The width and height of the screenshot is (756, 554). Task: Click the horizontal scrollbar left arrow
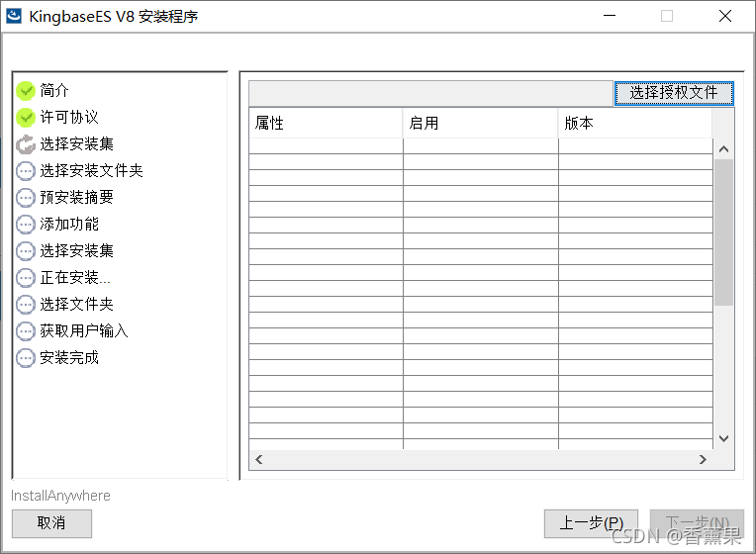coord(259,459)
